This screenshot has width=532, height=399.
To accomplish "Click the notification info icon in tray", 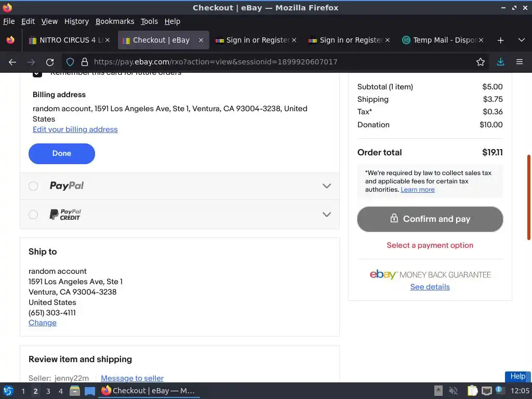I will (x=500, y=390).
